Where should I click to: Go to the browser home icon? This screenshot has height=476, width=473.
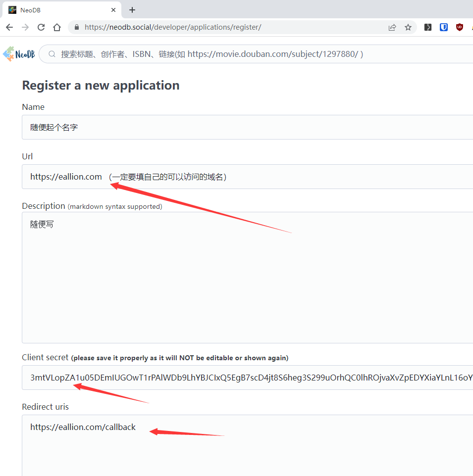pos(57,27)
